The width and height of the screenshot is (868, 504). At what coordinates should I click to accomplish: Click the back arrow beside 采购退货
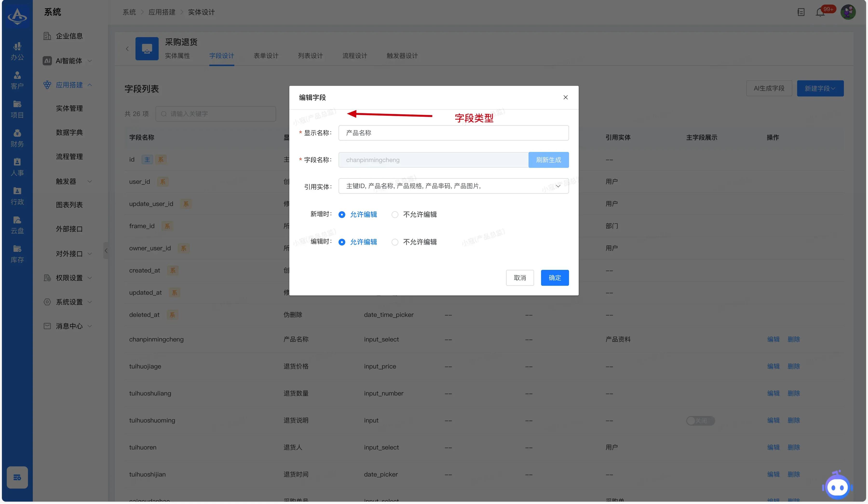click(127, 48)
